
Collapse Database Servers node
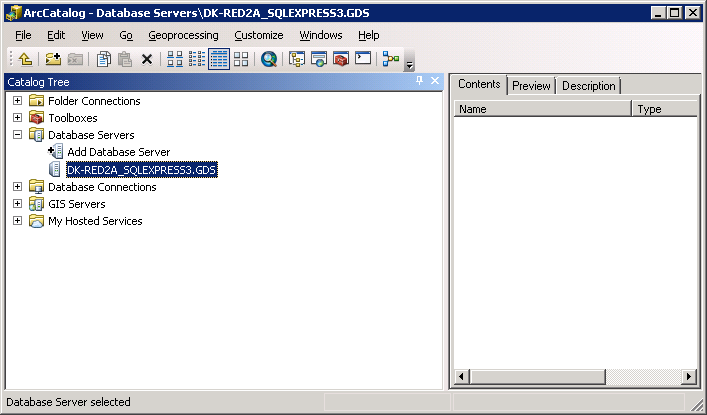click(x=18, y=134)
